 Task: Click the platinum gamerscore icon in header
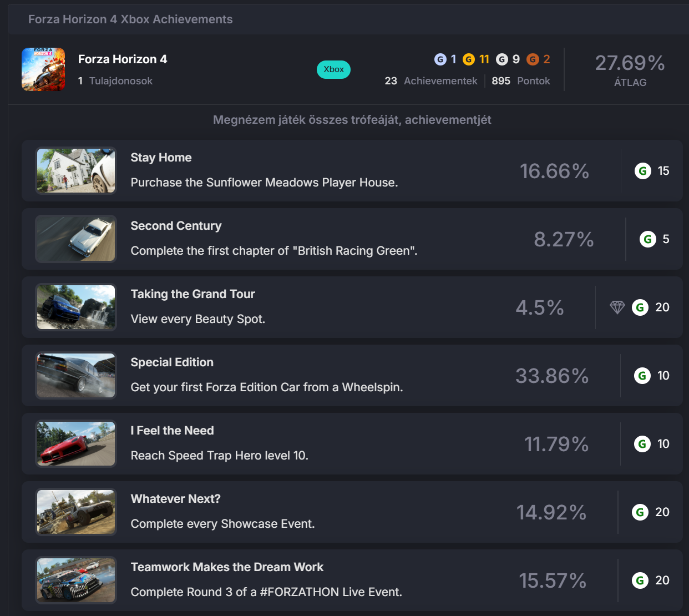point(440,59)
